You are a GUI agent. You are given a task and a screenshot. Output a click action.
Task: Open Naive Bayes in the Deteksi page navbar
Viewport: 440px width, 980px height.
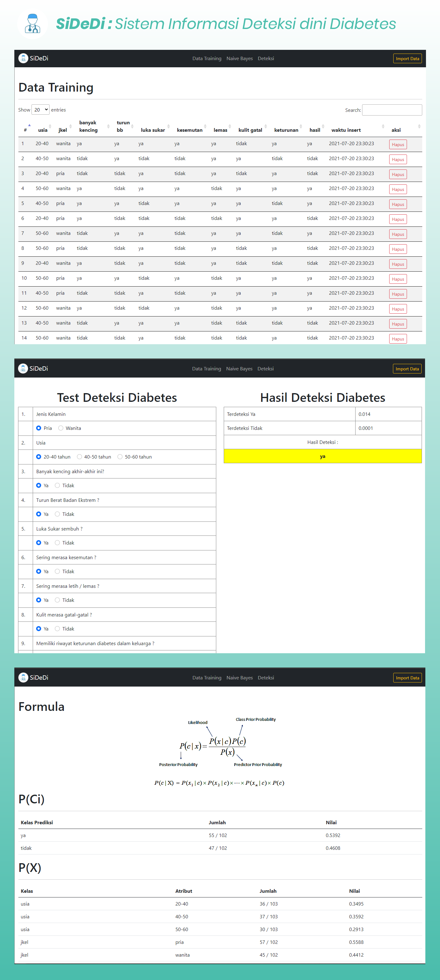pyautogui.click(x=239, y=369)
